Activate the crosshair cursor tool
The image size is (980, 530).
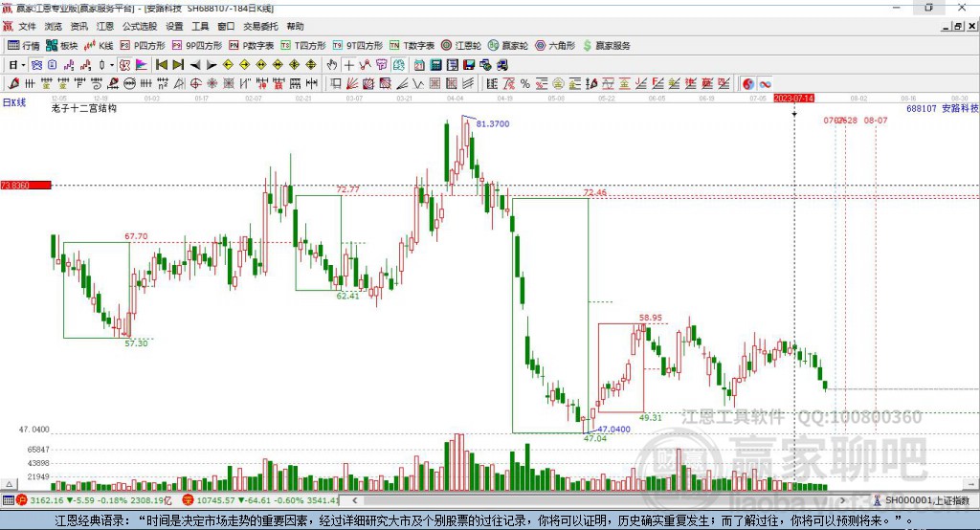348,64
